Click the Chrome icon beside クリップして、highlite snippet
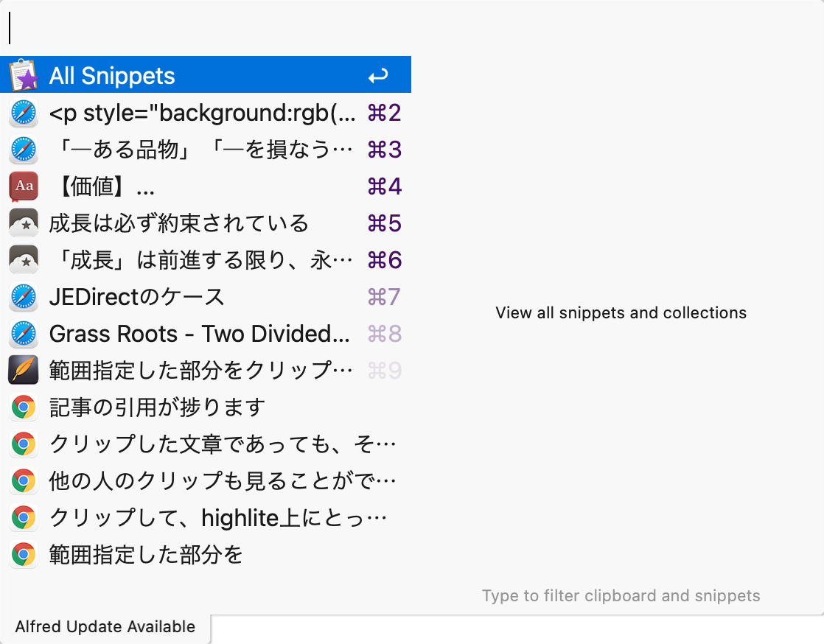This screenshot has height=644, width=824. click(23, 517)
